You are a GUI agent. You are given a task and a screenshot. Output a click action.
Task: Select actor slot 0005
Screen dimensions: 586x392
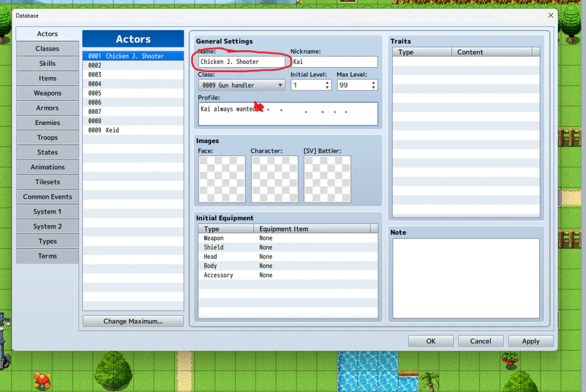(133, 93)
